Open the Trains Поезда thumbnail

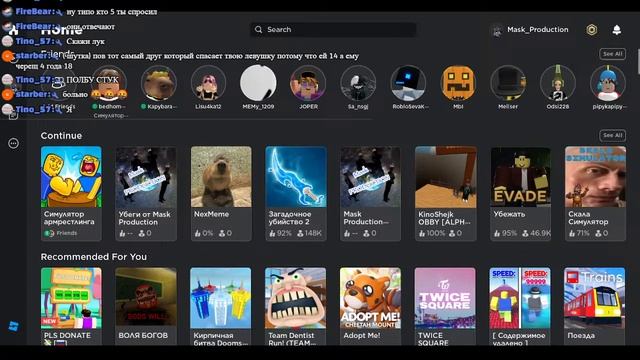point(595,298)
